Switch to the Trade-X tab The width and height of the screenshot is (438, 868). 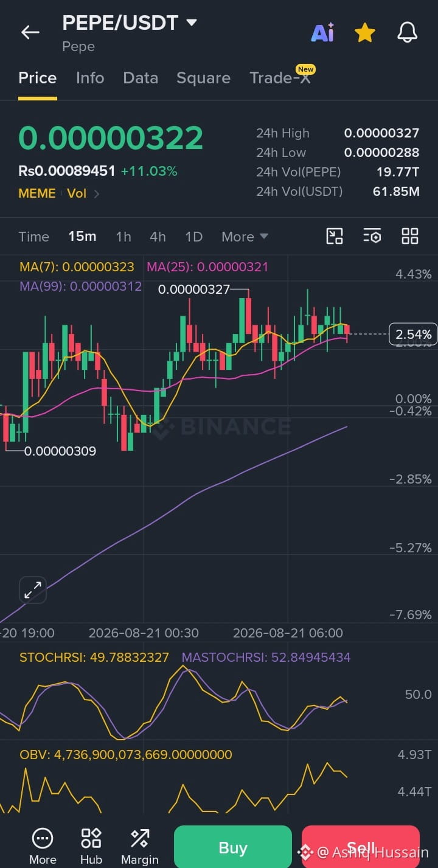pyautogui.click(x=280, y=78)
